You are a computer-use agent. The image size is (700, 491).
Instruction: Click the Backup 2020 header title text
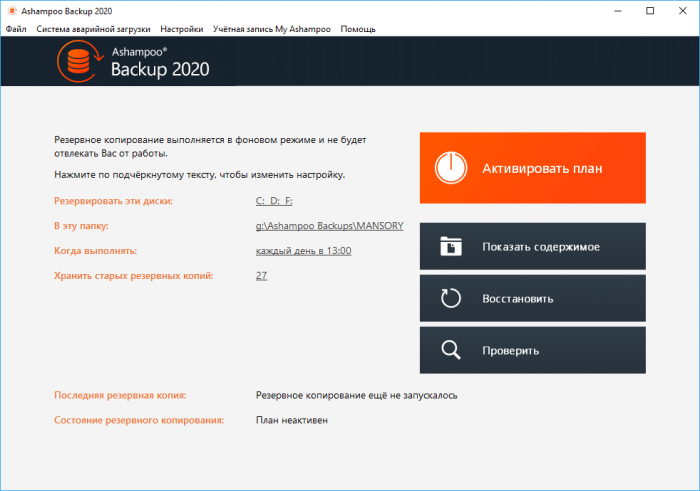click(160, 69)
